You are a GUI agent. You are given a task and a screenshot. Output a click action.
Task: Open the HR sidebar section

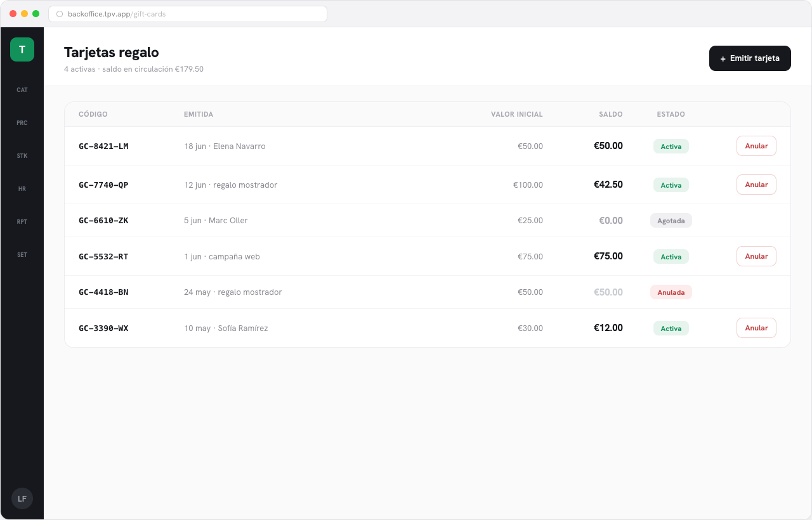22,189
